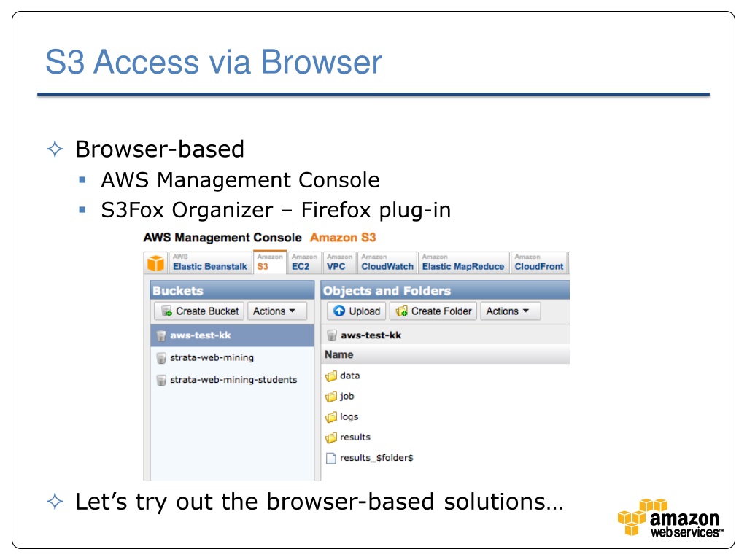Image resolution: width=747 pixels, height=560 pixels.
Task: Open the Objects and Folders Actions dropdown
Action: [510, 311]
